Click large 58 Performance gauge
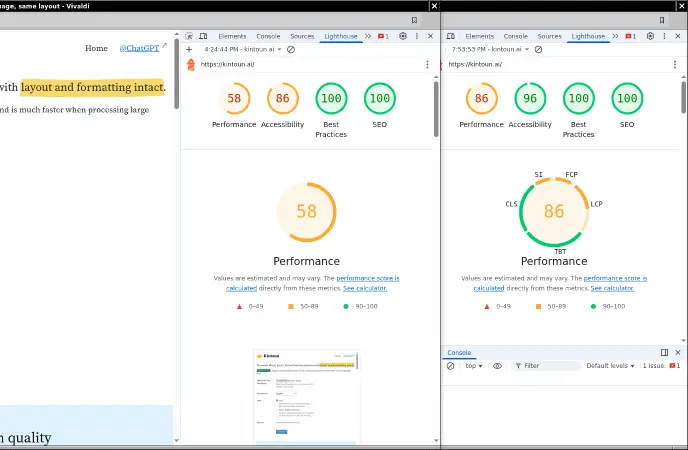 click(307, 212)
